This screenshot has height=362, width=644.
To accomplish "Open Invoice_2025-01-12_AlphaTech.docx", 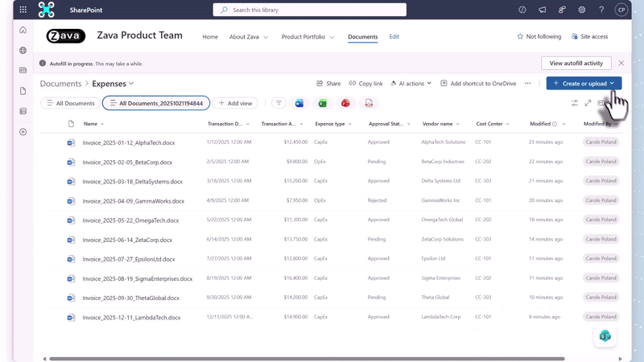I will click(129, 142).
